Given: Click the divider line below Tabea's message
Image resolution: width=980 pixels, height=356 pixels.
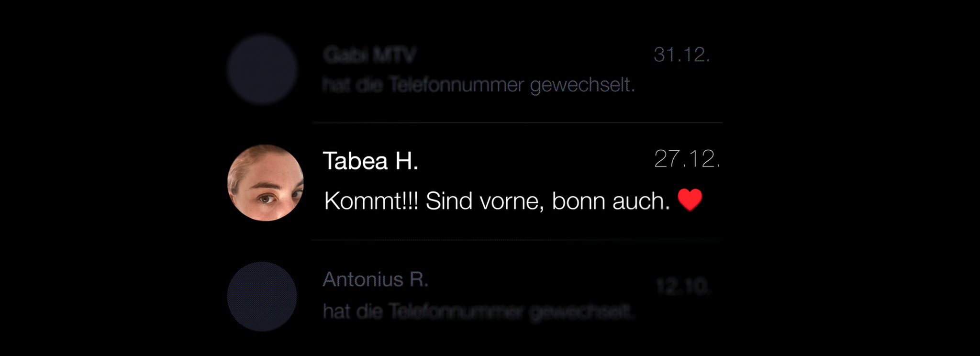Looking at the screenshot, I should (x=517, y=240).
